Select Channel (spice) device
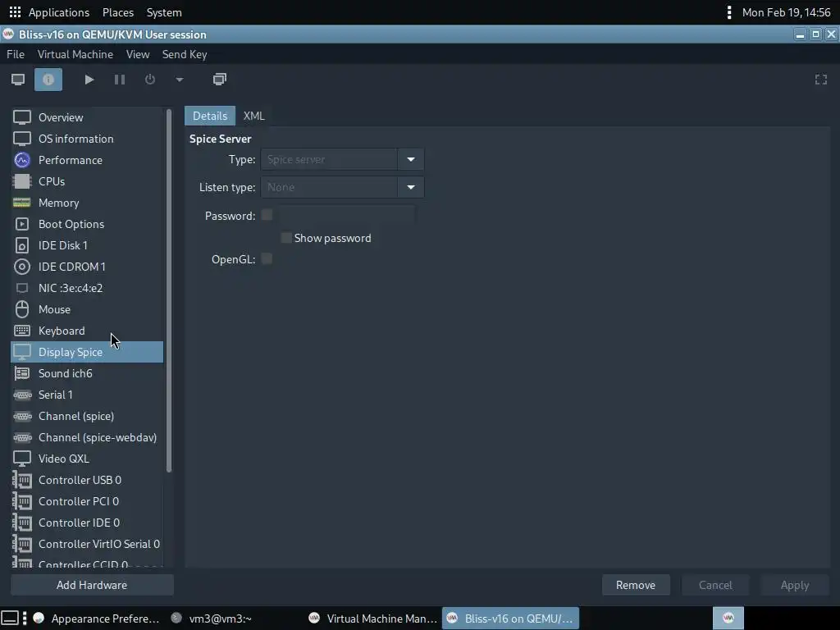Image resolution: width=840 pixels, height=630 pixels. pyautogui.click(x=87, y=416)
